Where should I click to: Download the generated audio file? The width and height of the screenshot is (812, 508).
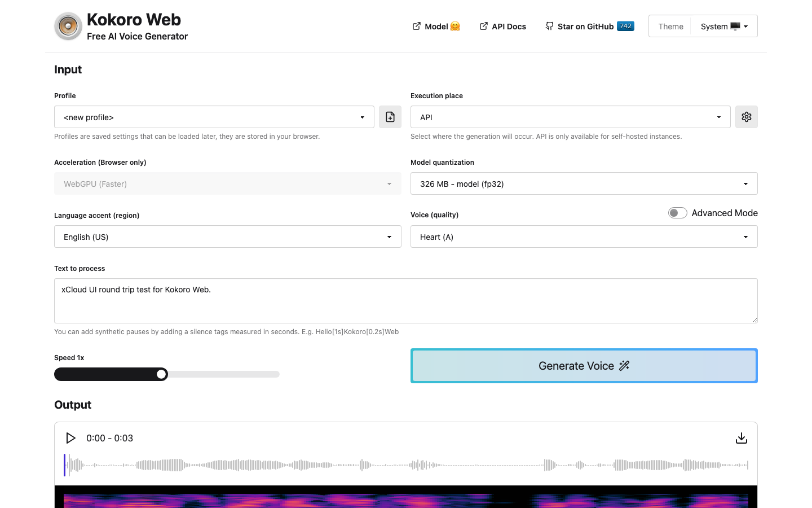(x=742, y=438)
